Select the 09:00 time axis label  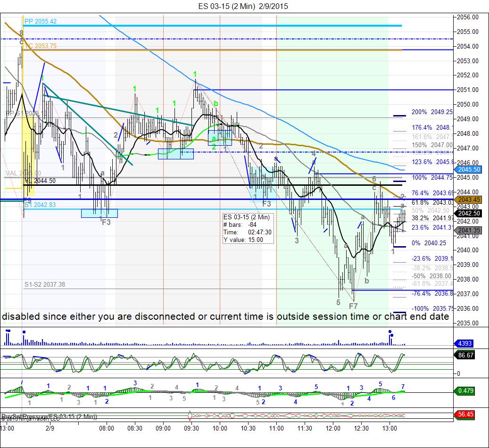pos(163,428)
